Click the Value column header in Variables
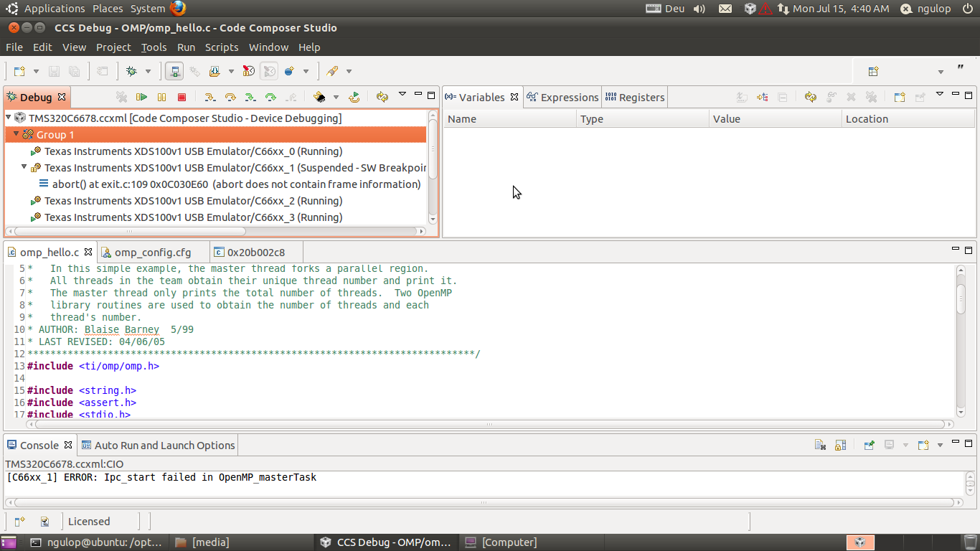Viewport: 980px width, 551px height. (775, 119)
